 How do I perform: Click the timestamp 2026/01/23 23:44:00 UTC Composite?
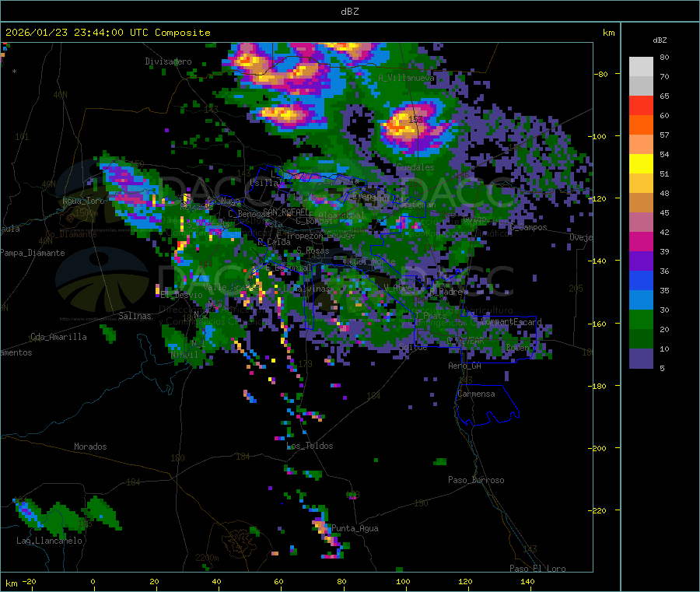107,33
